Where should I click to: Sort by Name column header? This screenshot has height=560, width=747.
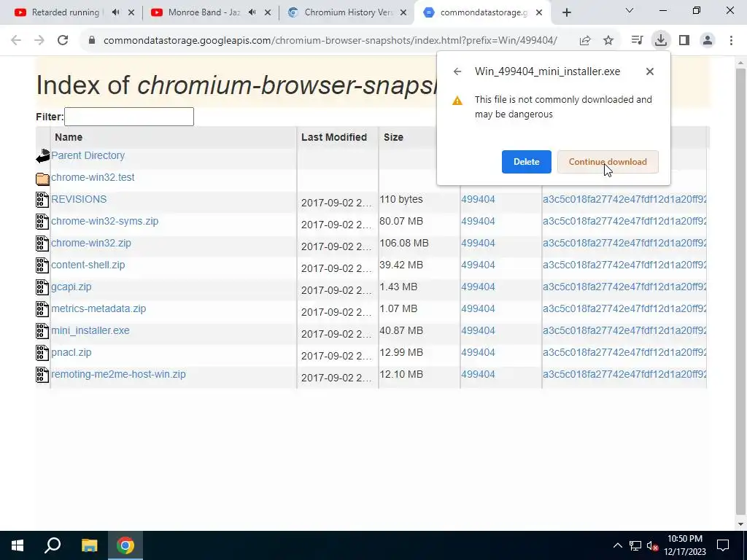69,137
